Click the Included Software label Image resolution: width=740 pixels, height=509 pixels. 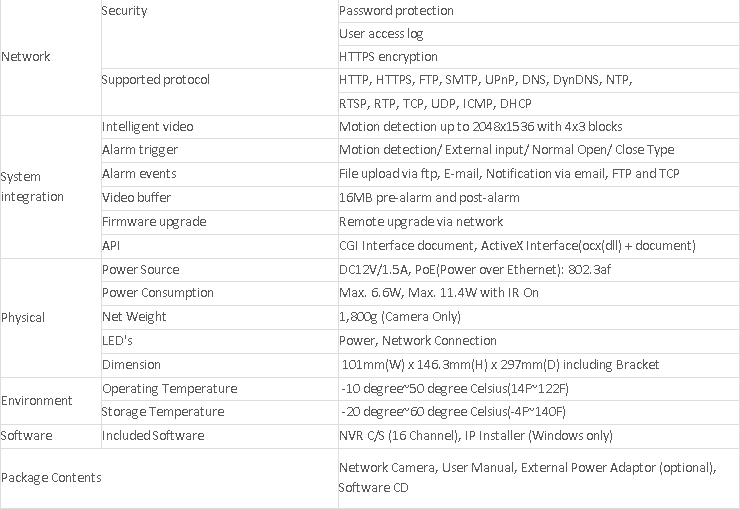153,436
